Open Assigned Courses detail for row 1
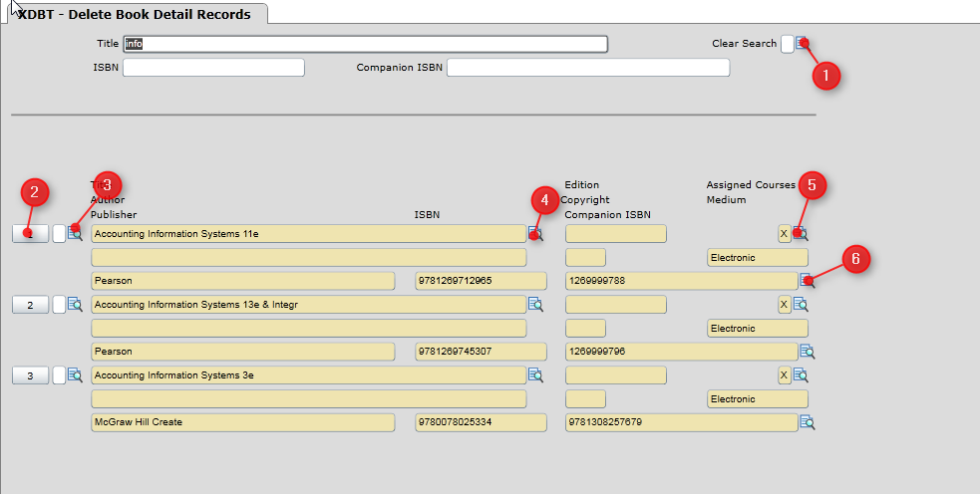This screenshot has height=494, width=980. 801,234
